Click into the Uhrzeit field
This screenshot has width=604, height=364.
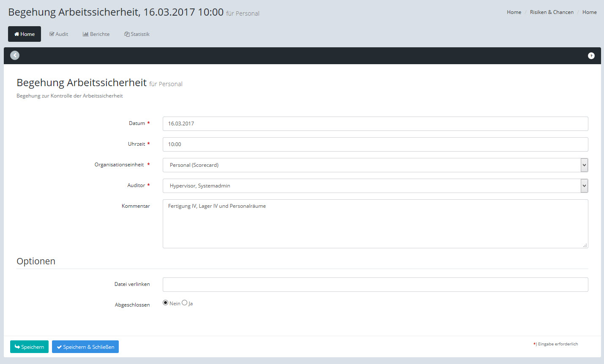375,144
